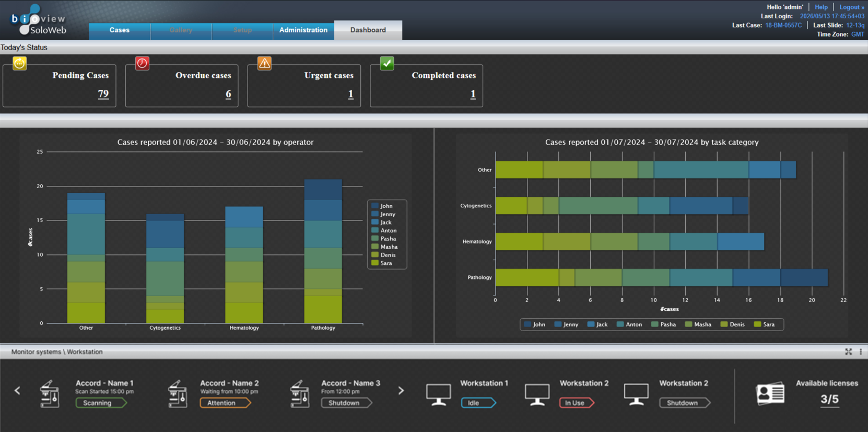Toggle Anton in the task category legend
This screenshot has width=868, height=432.
pos(629,324)
